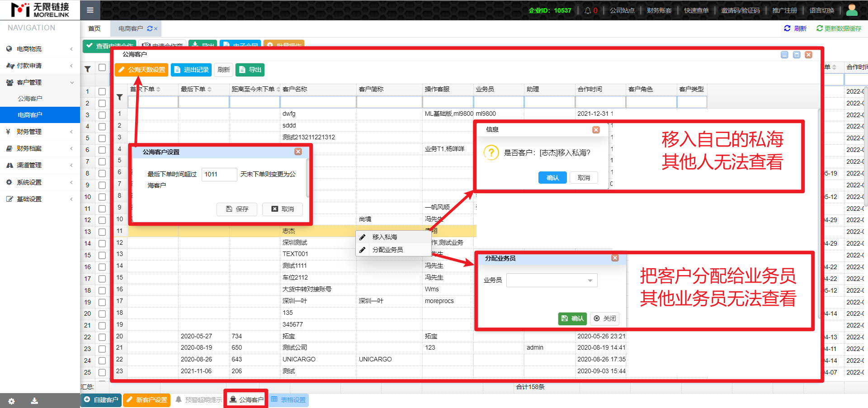Viewport: 868px width, 408px height.
Task: Tick the checkbox for outer row 14
Action: (102, 243)
